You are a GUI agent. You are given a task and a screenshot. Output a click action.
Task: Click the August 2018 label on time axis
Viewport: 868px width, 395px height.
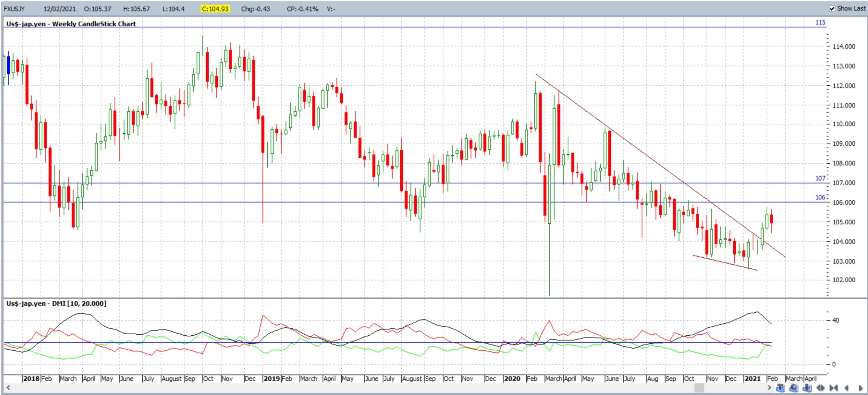point(172,379)
